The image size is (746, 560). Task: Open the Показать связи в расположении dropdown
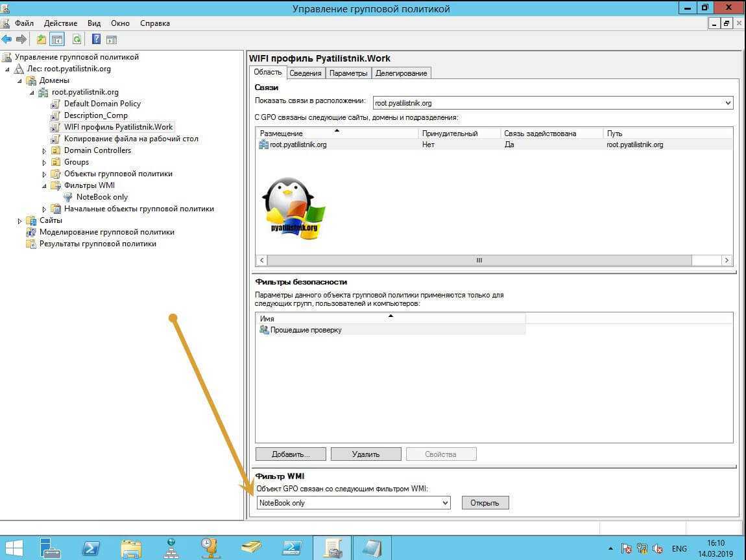coord(727,102)
